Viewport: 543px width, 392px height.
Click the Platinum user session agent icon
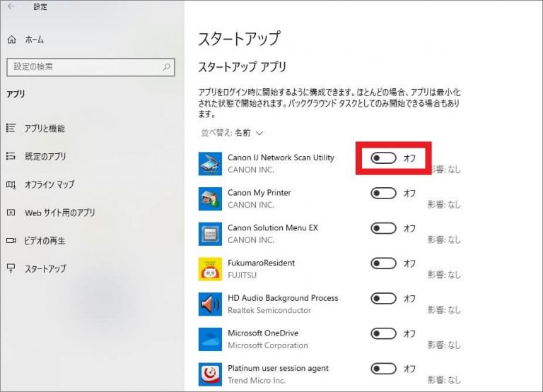pos(210,374)
